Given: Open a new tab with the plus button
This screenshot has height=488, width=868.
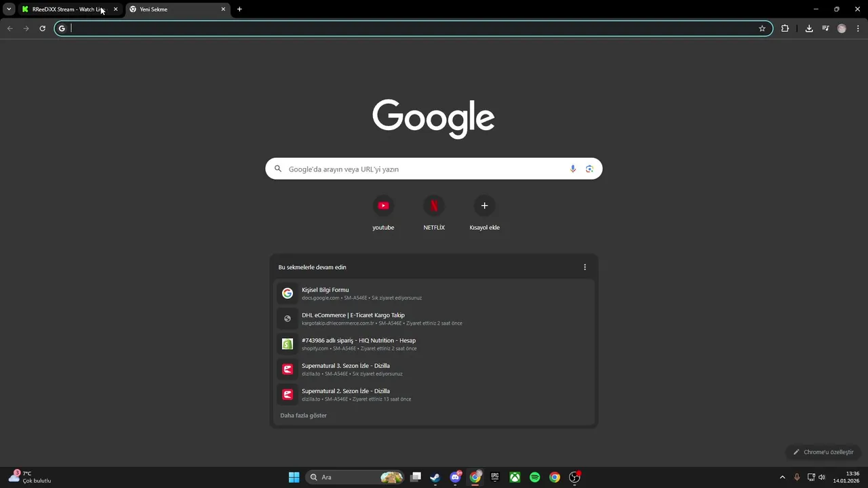Looking at the screenshot, I should [239, 9].
